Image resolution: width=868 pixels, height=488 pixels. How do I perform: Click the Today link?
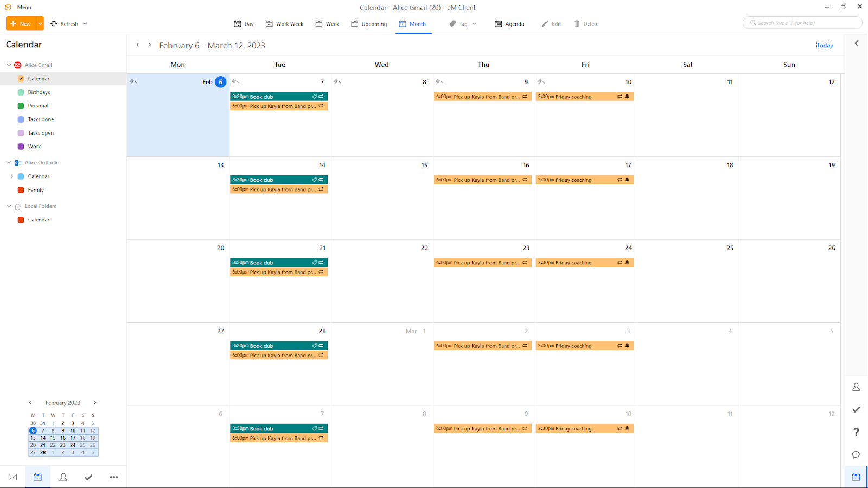click(824, 46)
